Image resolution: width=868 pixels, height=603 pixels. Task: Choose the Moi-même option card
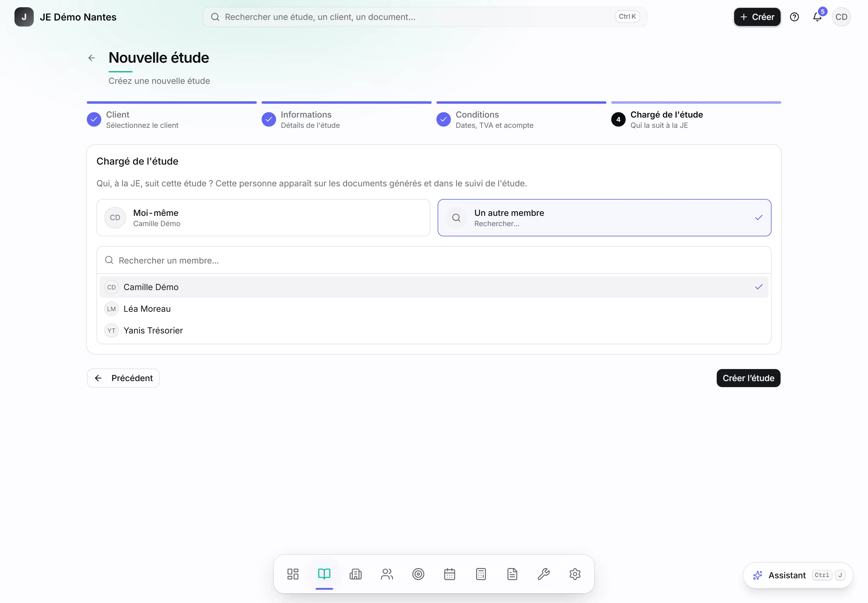[x=263, y=218]
